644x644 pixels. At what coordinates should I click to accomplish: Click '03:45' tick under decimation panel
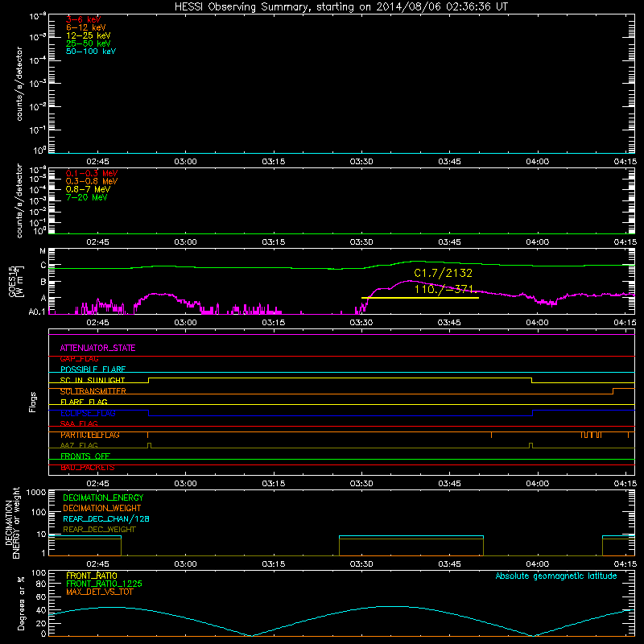449,564
